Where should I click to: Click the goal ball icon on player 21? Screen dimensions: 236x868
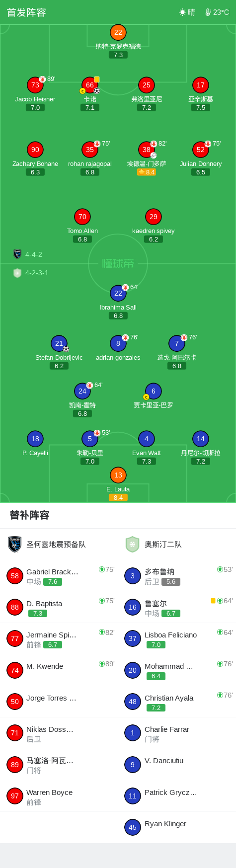coord(66,349)
